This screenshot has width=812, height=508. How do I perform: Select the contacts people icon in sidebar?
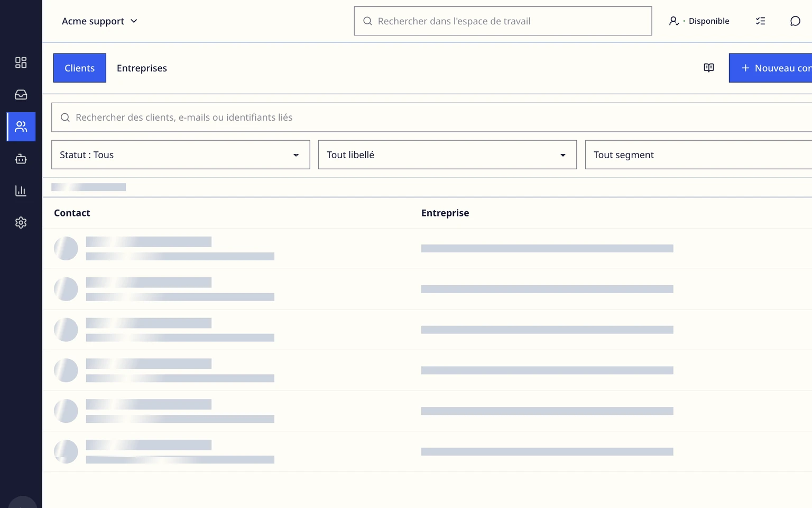(x=21, y=126)
